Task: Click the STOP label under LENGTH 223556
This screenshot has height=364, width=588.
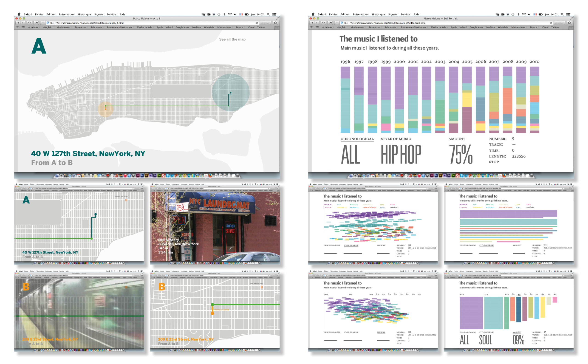Action: pyautogui.click(x=494, y=162)
